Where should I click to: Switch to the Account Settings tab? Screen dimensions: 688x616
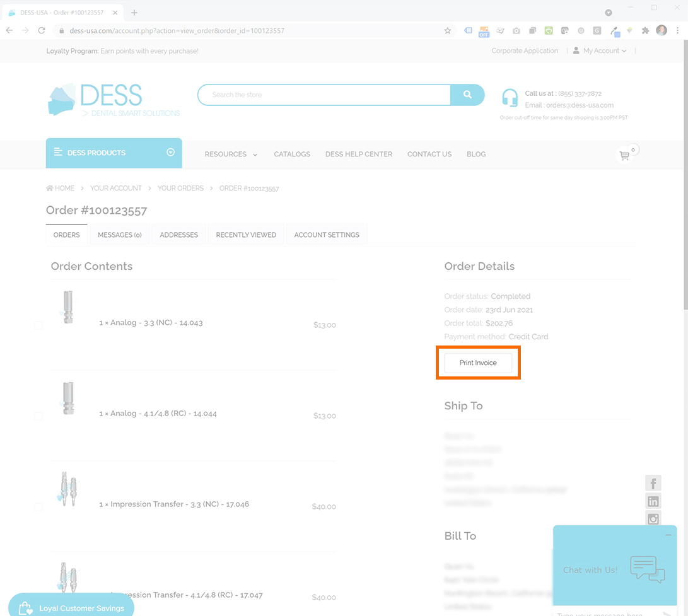click(x=327, y=235)
